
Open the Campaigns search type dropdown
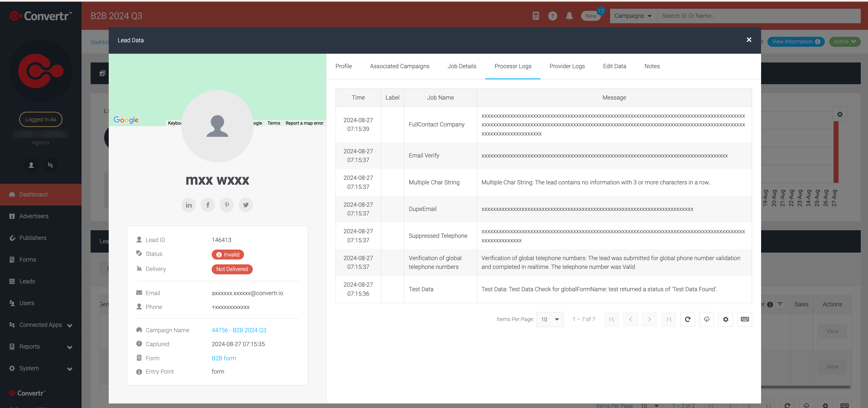point(633,16)
